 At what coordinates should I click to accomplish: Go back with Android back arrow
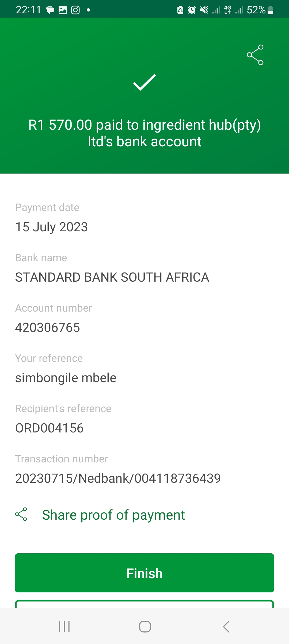[226, 626]
